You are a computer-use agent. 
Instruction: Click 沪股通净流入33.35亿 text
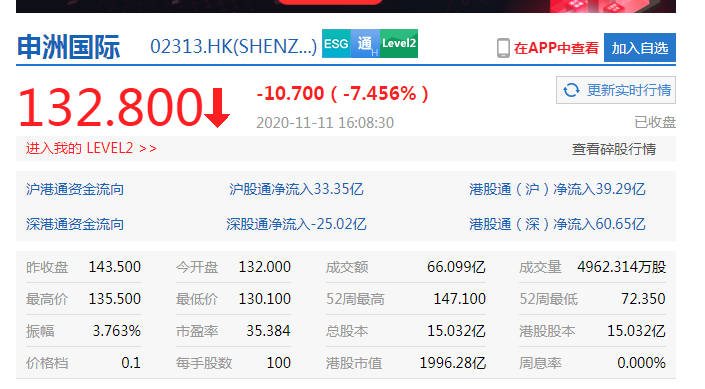pyautogui.click(x=296, y=189)
